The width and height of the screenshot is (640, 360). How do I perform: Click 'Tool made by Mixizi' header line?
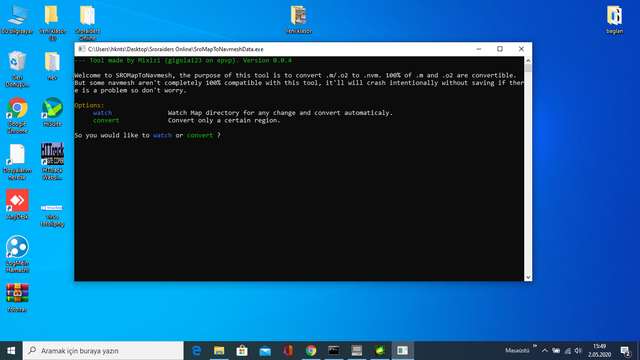(183, 60)
